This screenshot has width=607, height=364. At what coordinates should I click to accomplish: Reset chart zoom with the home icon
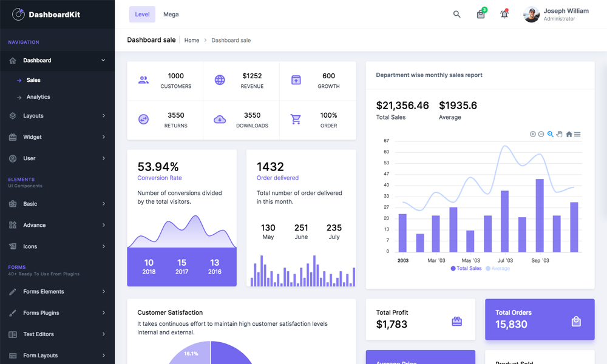coord(569,134)
